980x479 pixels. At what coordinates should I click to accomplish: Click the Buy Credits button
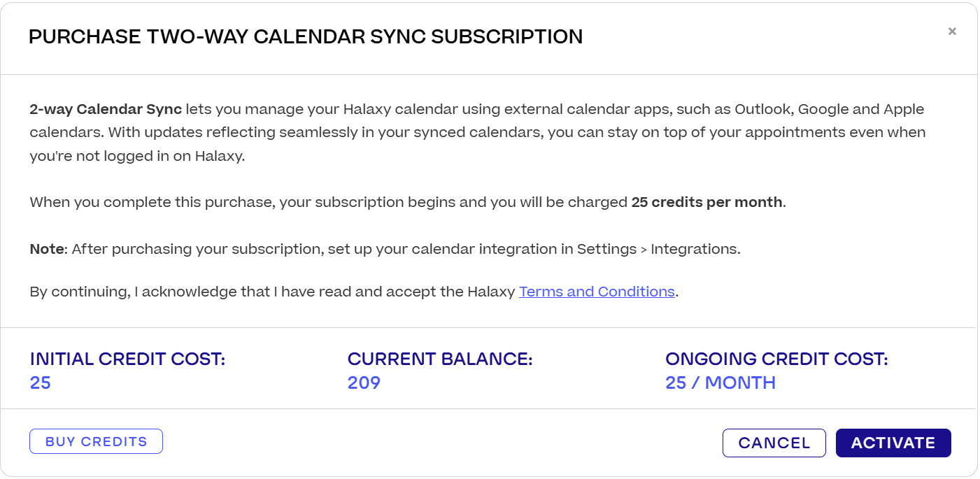coord(96,441)
